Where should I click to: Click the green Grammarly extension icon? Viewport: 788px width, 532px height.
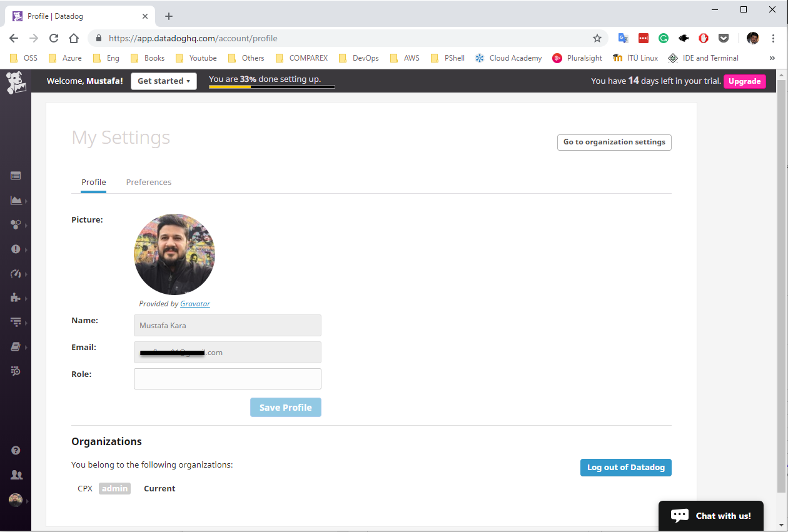click(x=664, y=38)
